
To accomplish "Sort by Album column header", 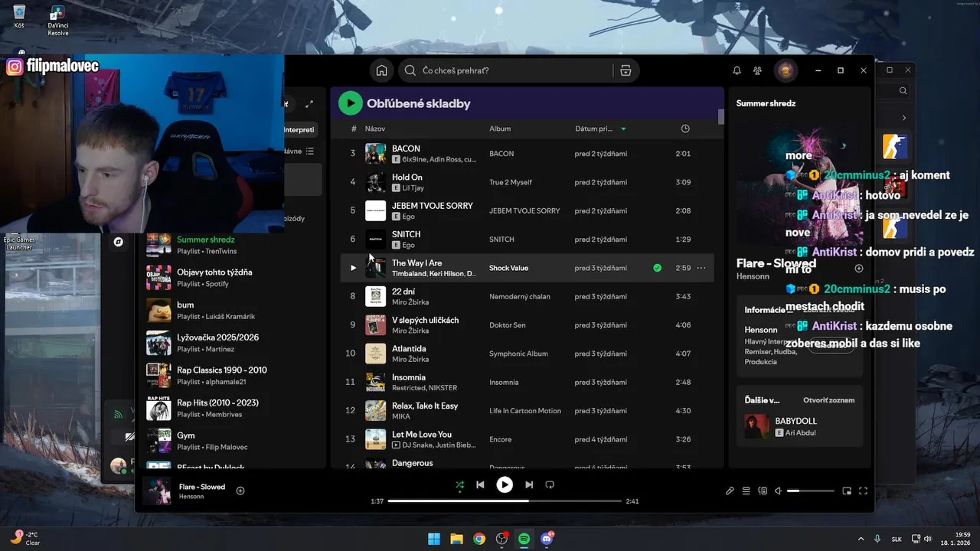I will 500,129.
